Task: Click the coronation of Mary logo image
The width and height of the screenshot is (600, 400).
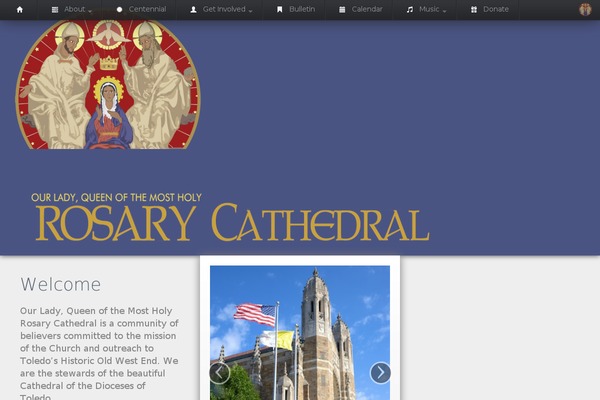Action: (108, 84)
